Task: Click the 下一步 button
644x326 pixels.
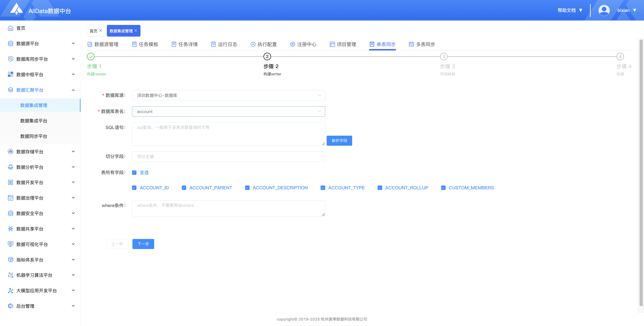Action: point(143,244)
